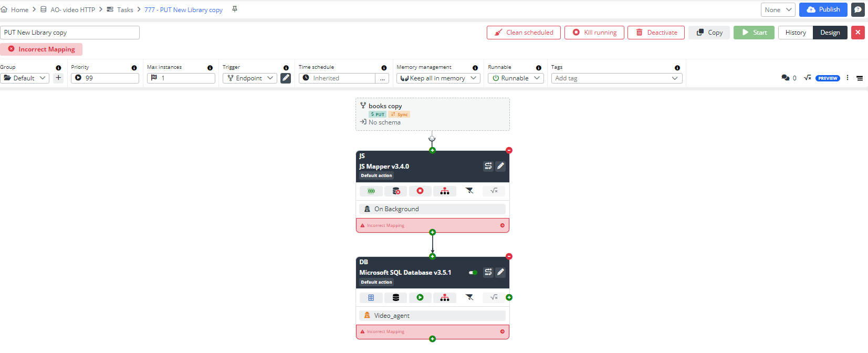Click the red stop icon in JS Mapper row
The width and height of the screenshot is (868, 353).
click(420, 191)
